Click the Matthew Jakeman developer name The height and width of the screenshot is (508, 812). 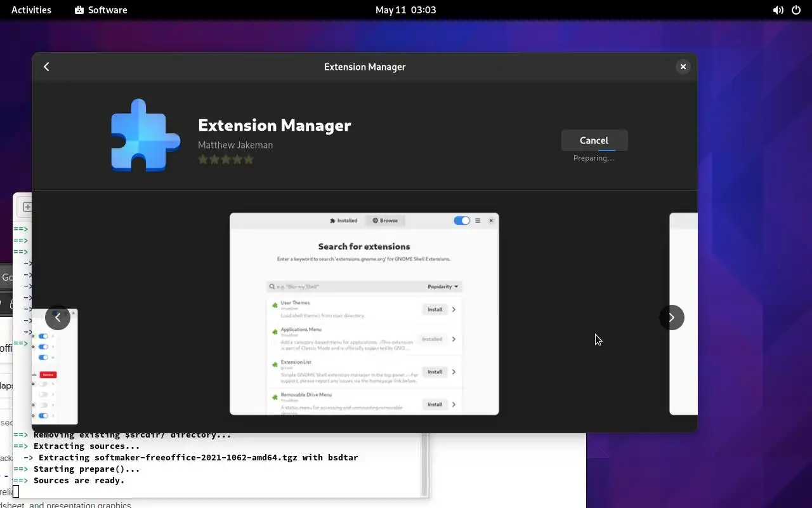[235, 145]
